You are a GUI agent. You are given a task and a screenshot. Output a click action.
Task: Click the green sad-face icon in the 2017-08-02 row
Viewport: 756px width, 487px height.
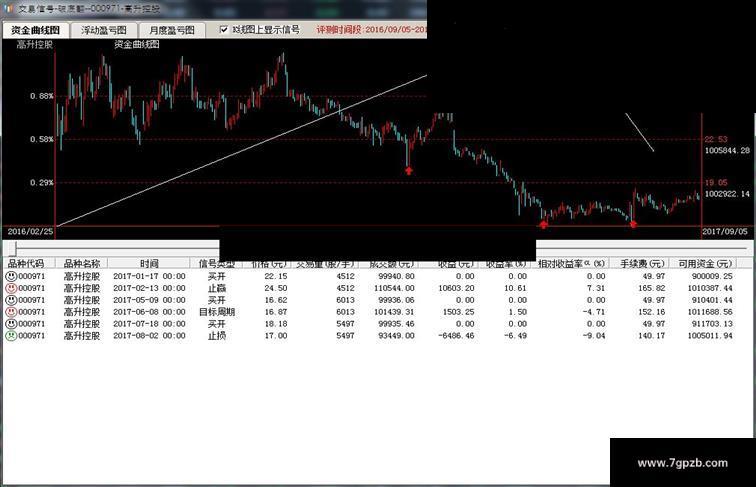(11, 336)
